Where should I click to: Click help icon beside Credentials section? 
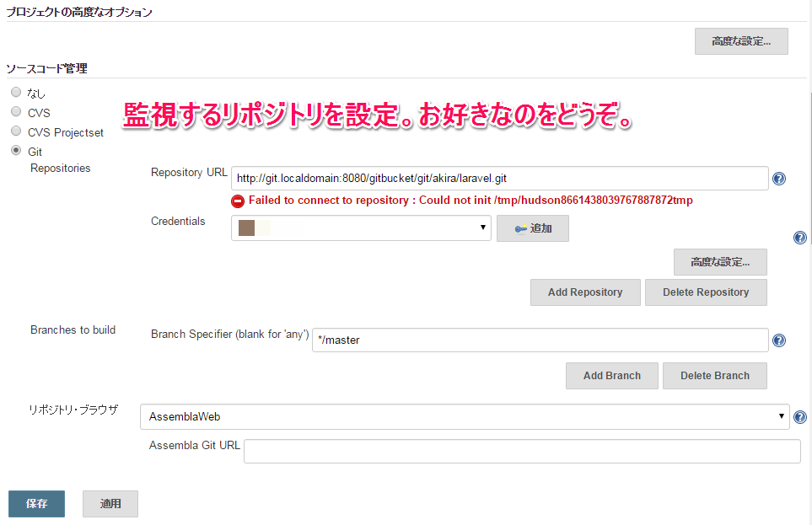pos(800,238)
